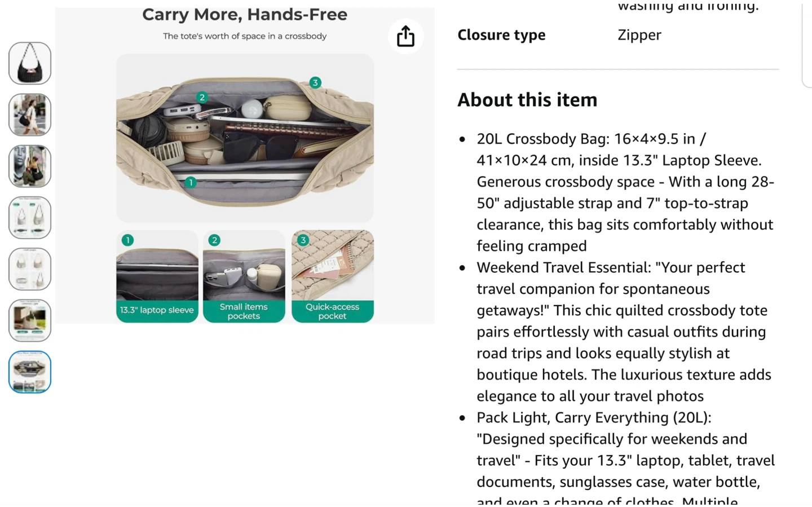Click the Quick-access pocket feature tile
The width and height of the screenshot is (812, 507).
click(333, 276)
